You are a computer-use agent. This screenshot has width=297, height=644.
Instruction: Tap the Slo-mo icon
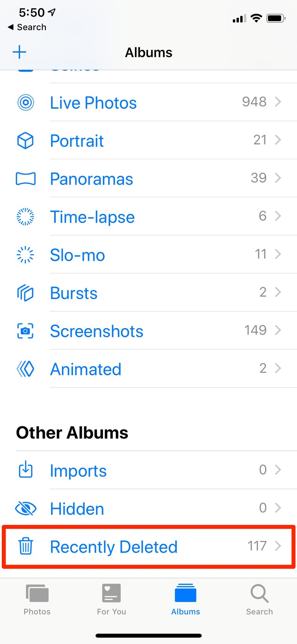(x=26, y=255)
